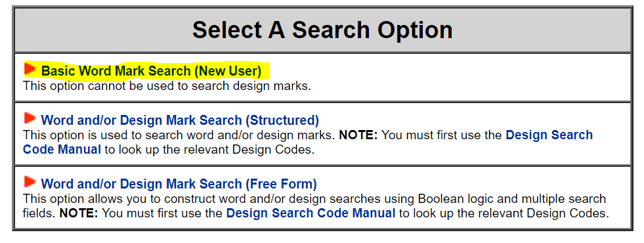Open Word and/or Design Mark Search (Structured)
The height and width of the screenshot is (243, 644).
[180, 120]
